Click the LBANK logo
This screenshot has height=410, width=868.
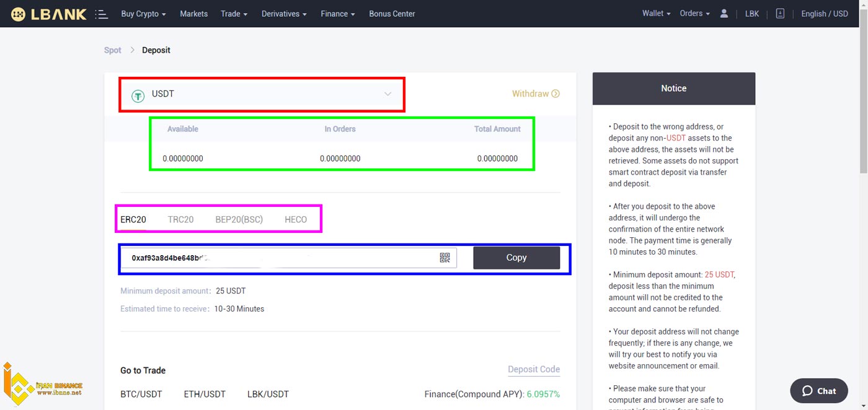[49, 14]
